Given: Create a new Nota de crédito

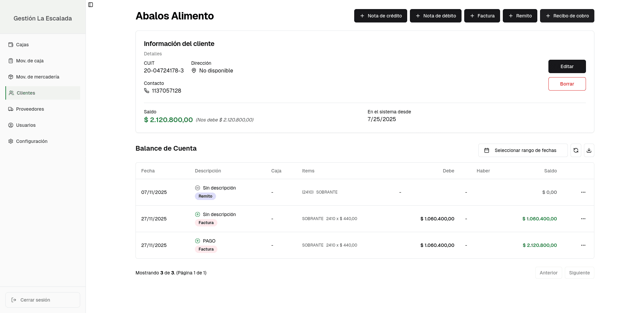Looking at the screenshot, I should (380, 16).
